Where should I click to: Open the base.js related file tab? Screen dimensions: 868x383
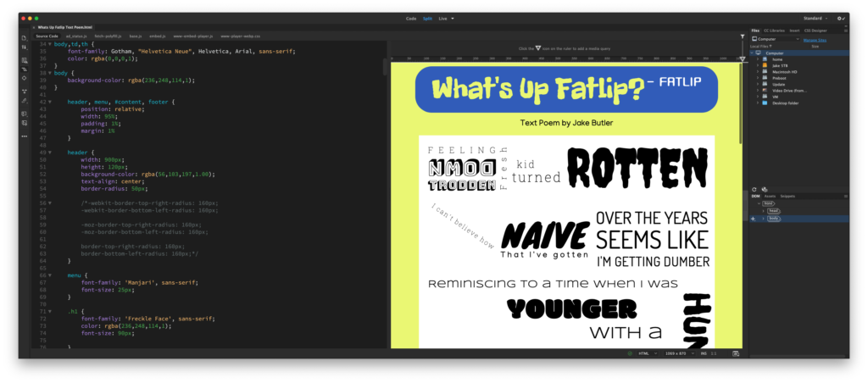136,36
